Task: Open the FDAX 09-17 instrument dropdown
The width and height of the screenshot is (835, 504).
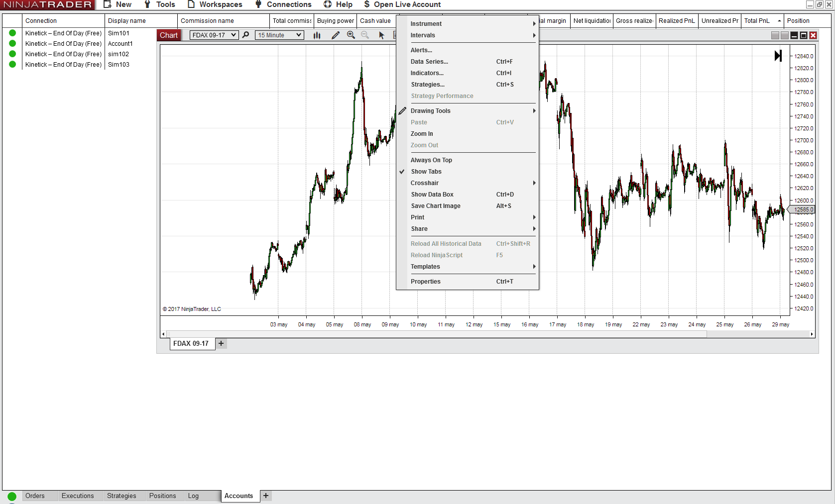Action: (x=214, y=35)
